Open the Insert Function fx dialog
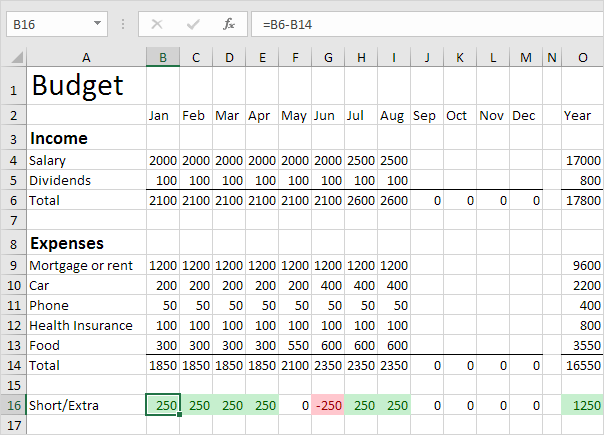Image resolution: width=604 pixels, height=435 pixels. click(x=229, y=22)
